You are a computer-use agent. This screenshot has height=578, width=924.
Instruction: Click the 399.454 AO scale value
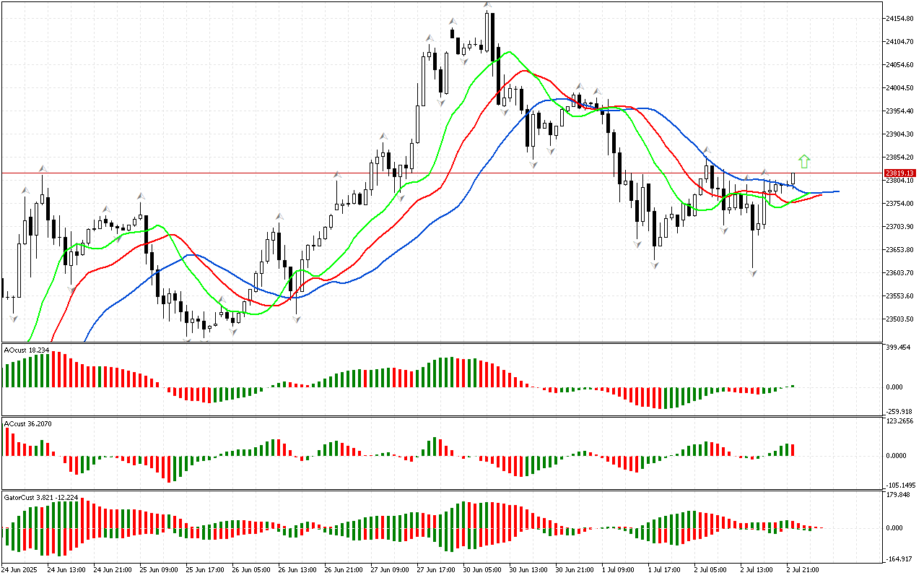(x=898, y=348)
